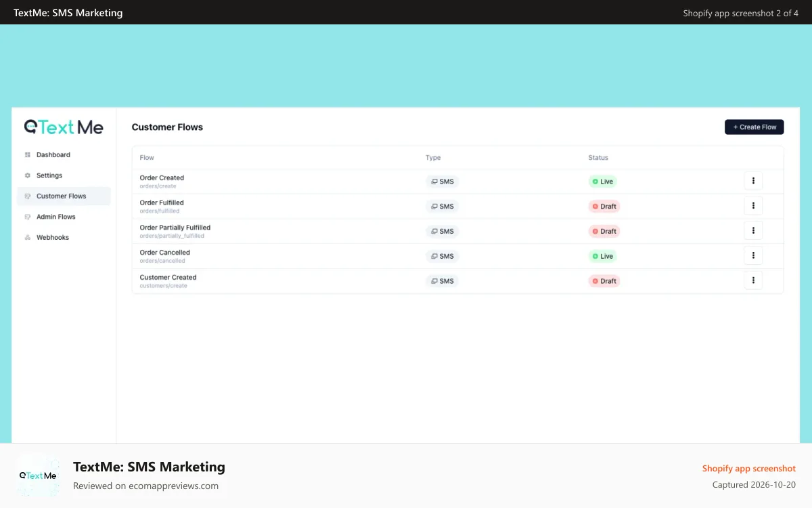Click the orders/partially_fulfilled trigger text

[x=172, y=236]
